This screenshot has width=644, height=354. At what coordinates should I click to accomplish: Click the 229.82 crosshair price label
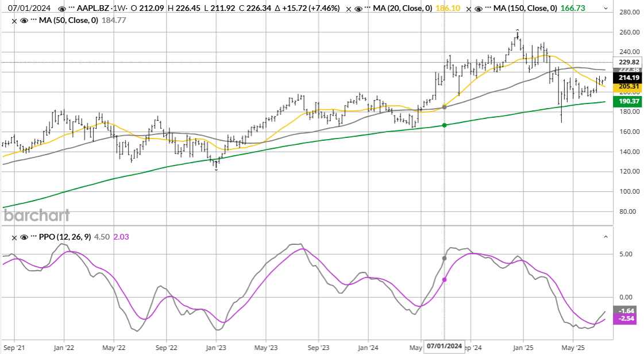pos(629,62)
